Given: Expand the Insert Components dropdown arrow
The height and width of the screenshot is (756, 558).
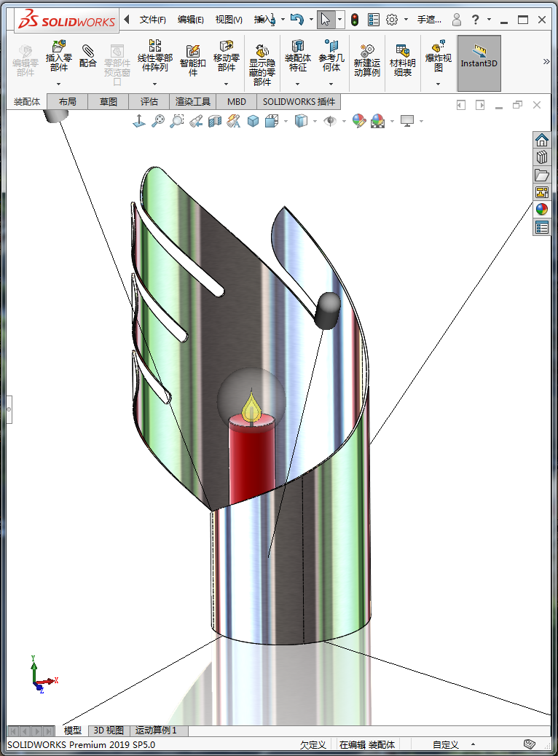Looking at the screenshot, I should 58,84.
